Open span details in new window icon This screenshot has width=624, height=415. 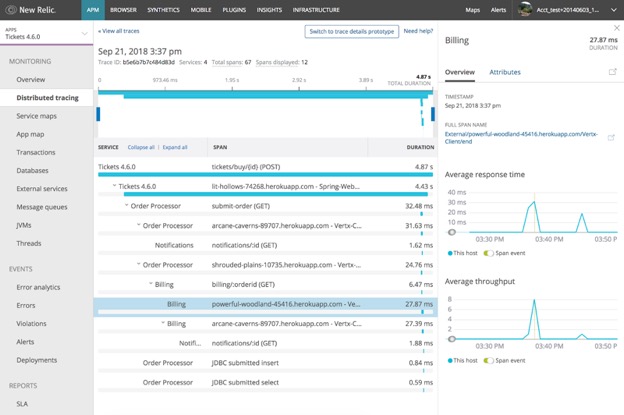click(x=612, y=72)
